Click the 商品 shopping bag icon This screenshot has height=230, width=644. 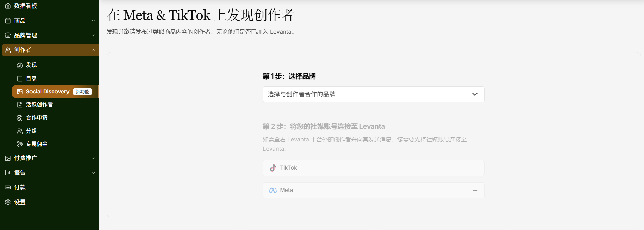pyautogui.click(x=8, y=21)
